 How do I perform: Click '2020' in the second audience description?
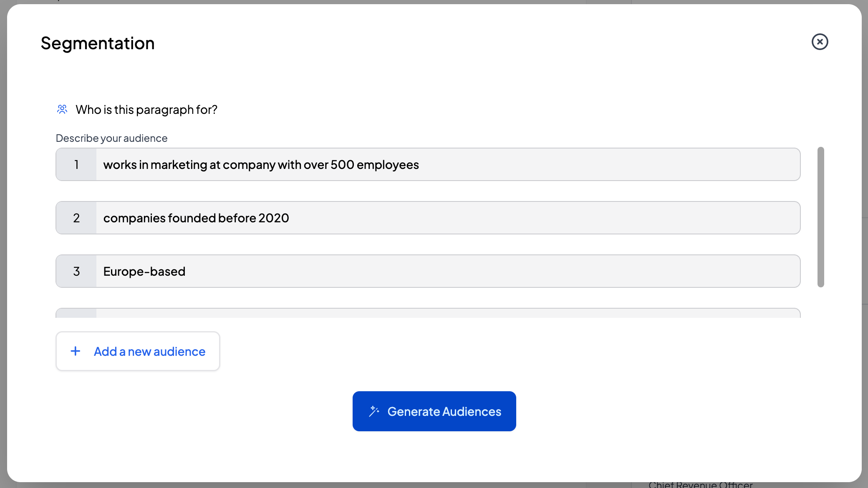[x=273, y=218]
